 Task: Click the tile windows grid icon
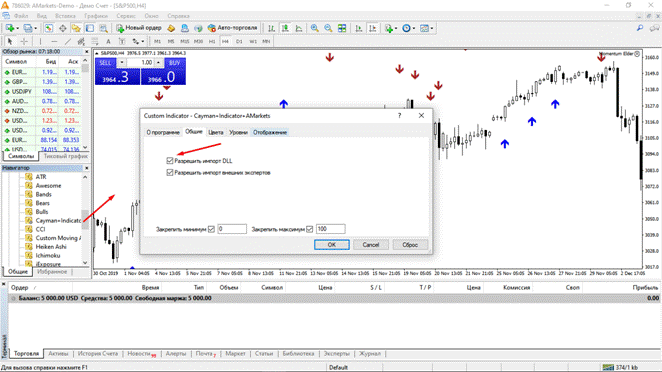point(342,28)
